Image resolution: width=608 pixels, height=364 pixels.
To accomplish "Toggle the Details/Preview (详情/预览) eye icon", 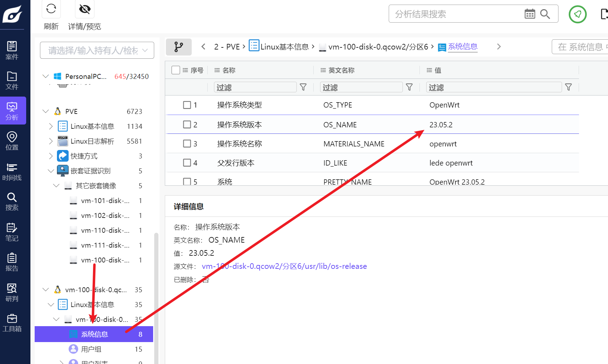I will pyautogui.click(x=85, y=9).
